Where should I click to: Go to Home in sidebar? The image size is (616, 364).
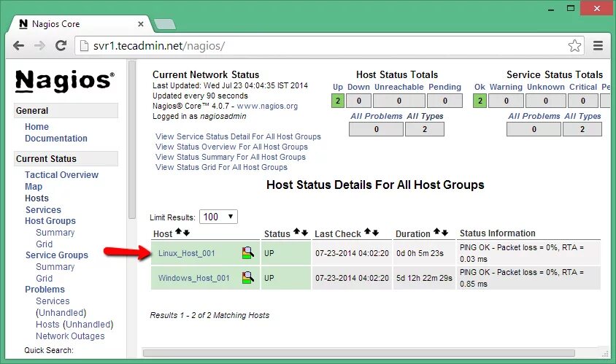point(36,127)
